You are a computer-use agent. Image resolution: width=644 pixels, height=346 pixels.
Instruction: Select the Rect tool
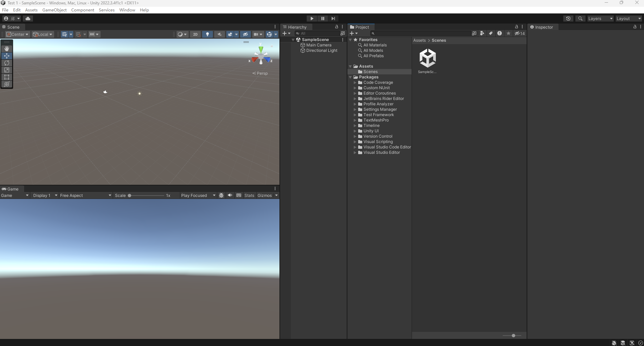(7, 77)
